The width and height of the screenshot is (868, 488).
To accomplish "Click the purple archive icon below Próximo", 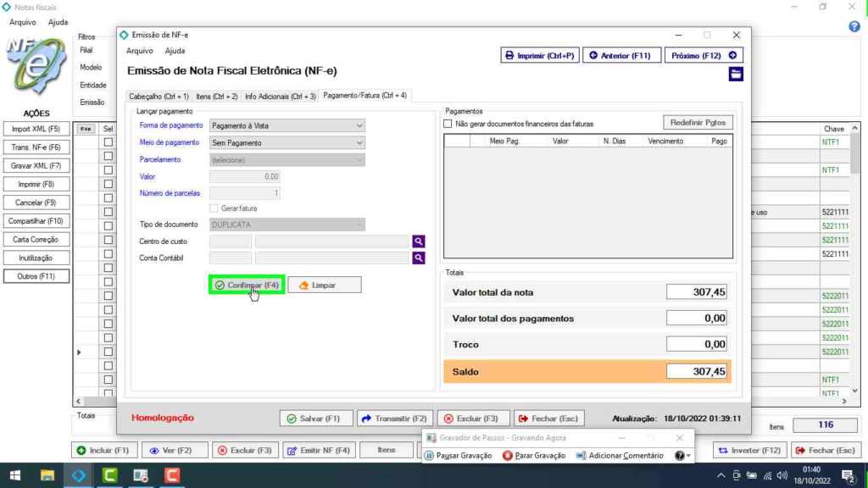I will pos(736,75).
